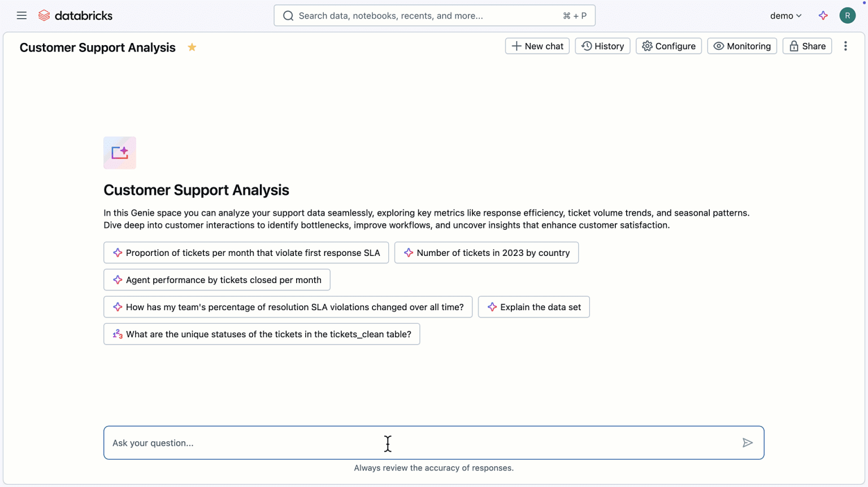868x487 pixels.
Task: Open the sidebar hamburger menu
Action: (x=21, y=15)
